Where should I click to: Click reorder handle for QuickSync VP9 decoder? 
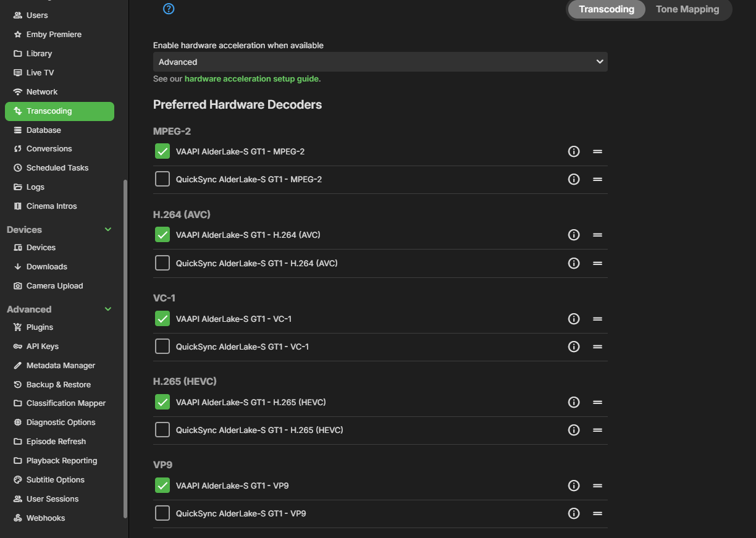tap(597, 513)
